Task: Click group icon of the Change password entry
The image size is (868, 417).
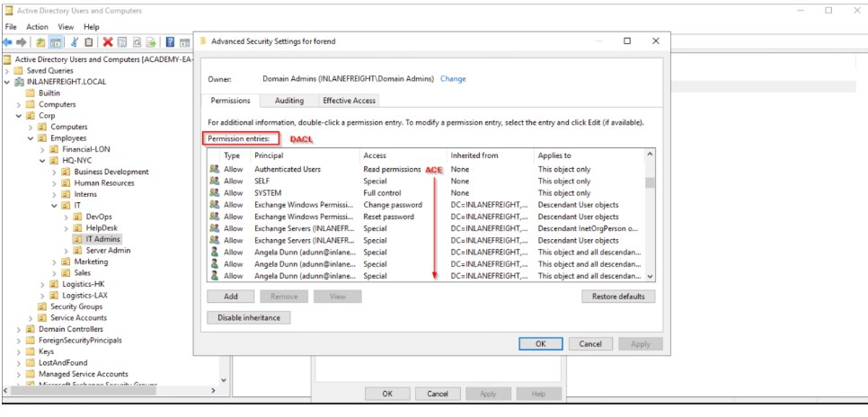Action: coord(215,205)
